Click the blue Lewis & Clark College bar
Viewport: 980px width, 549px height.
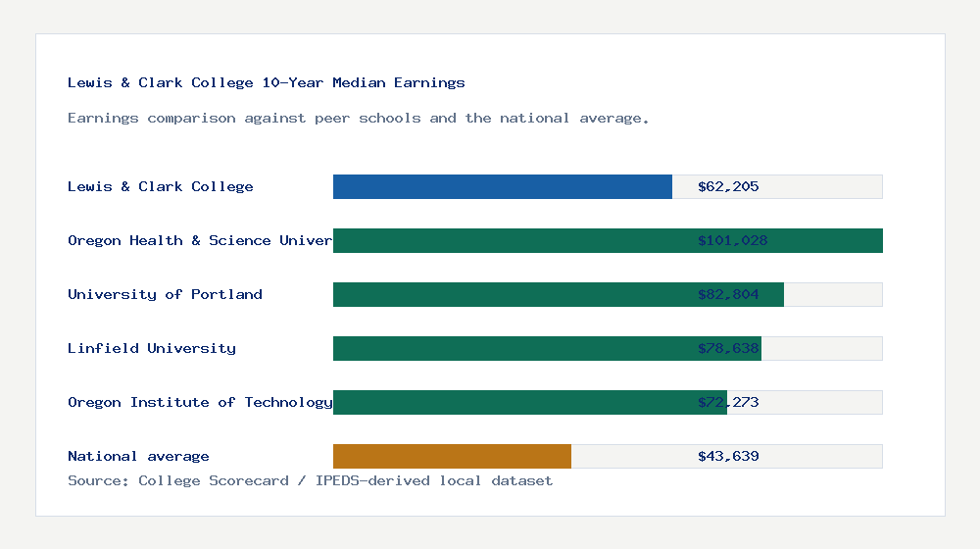click(x=503, y=187)
